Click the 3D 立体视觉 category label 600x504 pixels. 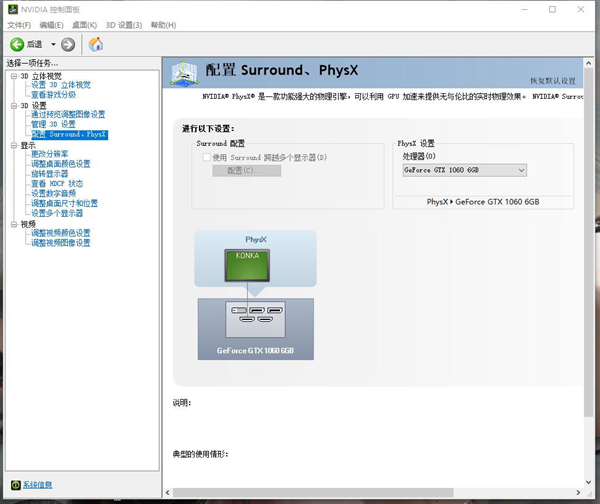point(41,76)
